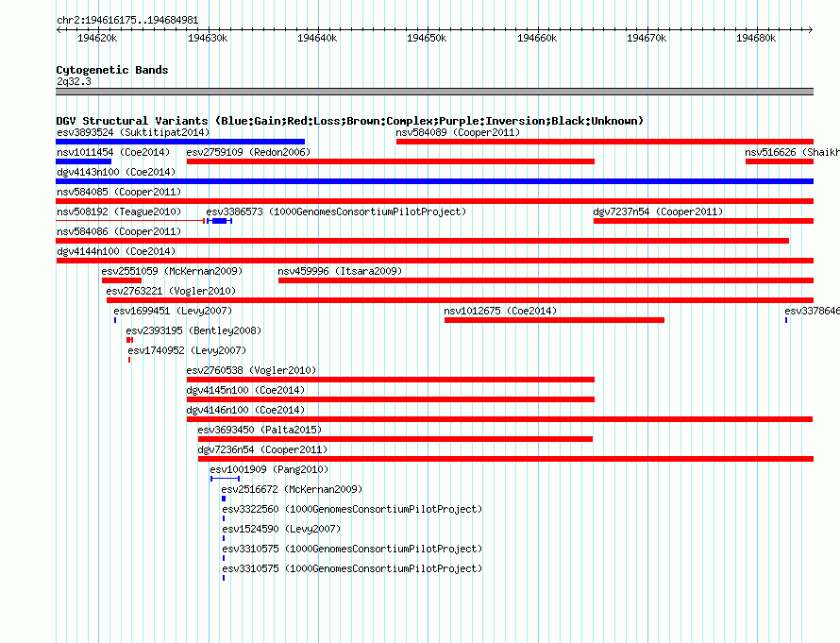Click the esv2763221 (Vogler2010) label
Screen dimensions: 840x643
[x=171, y=291]
